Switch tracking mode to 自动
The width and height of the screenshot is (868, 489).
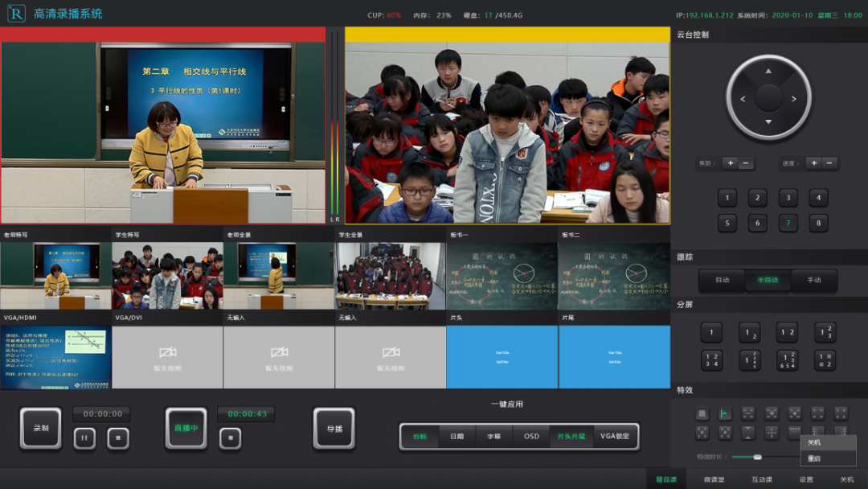[x=722, y=280]
